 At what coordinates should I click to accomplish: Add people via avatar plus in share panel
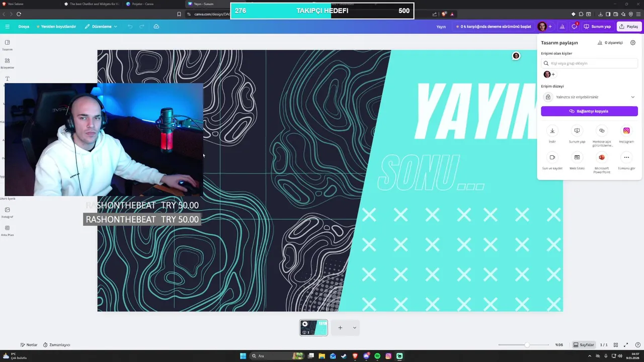553,74
